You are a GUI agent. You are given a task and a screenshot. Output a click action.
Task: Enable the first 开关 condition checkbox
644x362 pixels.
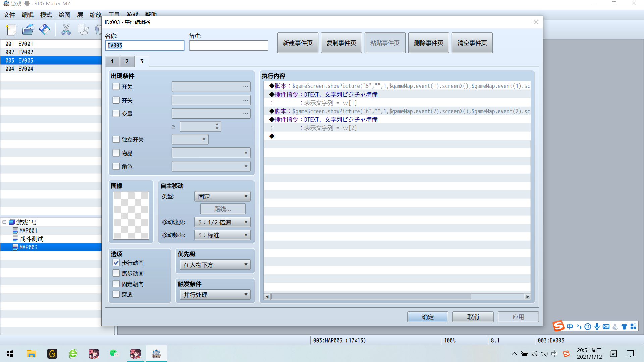click(x=116, y=86)
